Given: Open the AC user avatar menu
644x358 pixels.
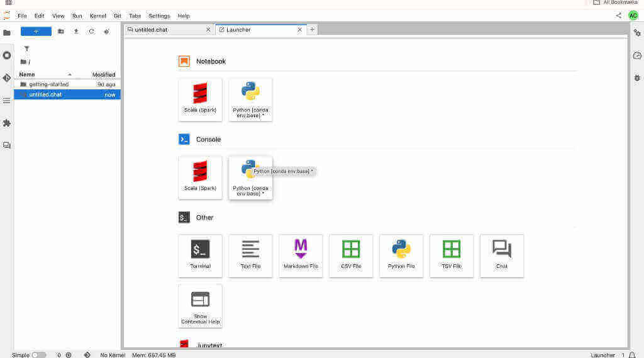Looking at the screenshot, I should (x=633, y=16).
